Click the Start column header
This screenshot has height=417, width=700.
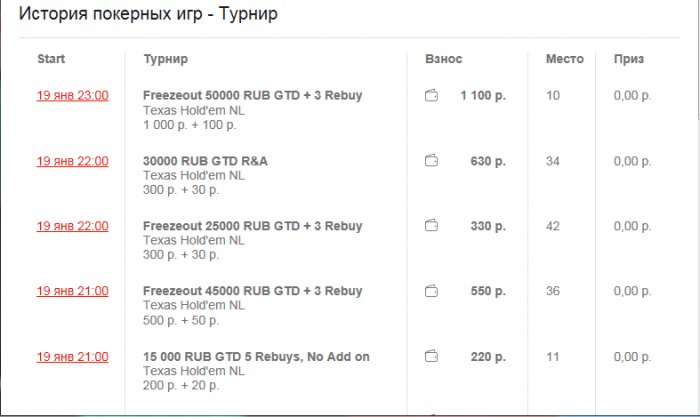(51, 59)
